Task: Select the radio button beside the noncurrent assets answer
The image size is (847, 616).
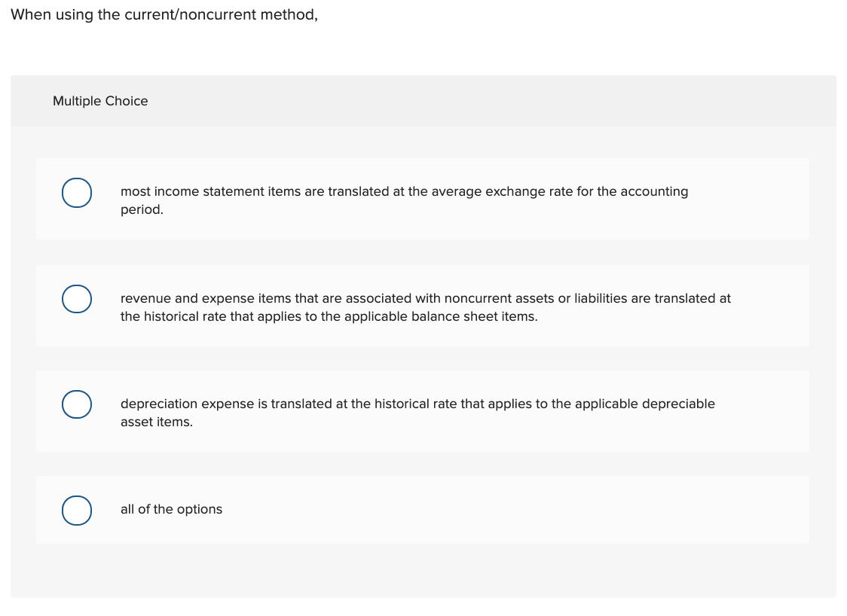Action: pyautogui.click(x=76, y=299)
